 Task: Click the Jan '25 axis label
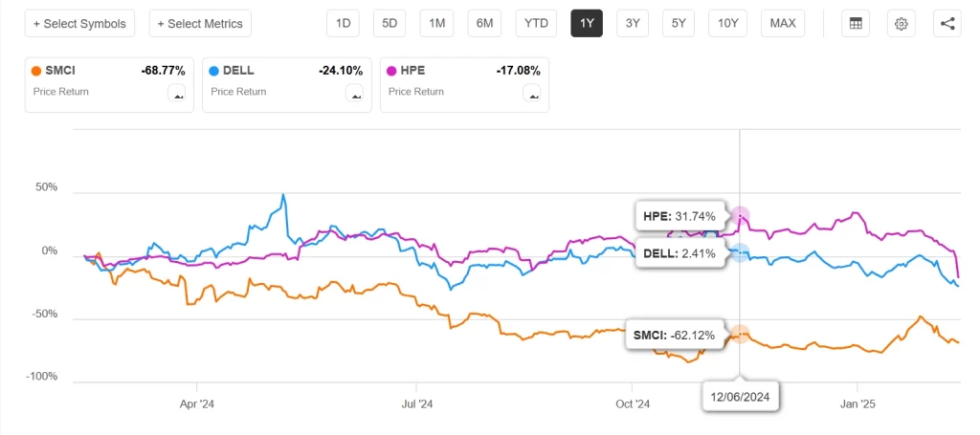857,404
